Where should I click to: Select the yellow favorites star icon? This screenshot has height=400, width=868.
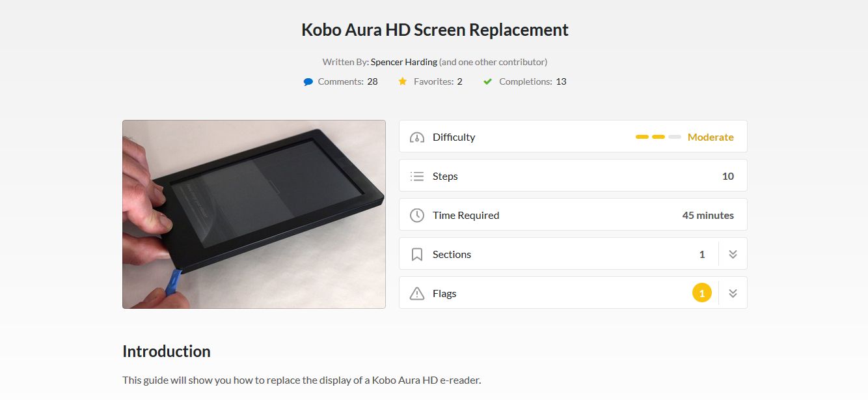click(x=402, y=81)
